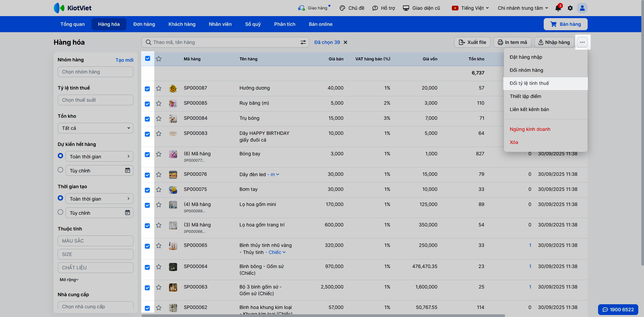Open the notifications bell icon
This screenshot has height=317, width=644.
558,8
